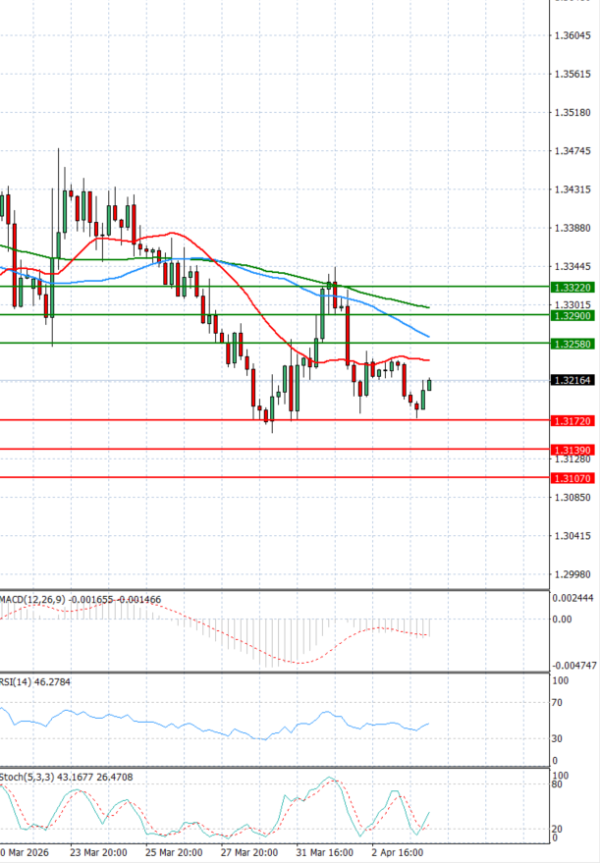This screenshot has width=600, height=863.
Task: Click the last green candlestick on the chart
Action: click(x=429, y=385)
